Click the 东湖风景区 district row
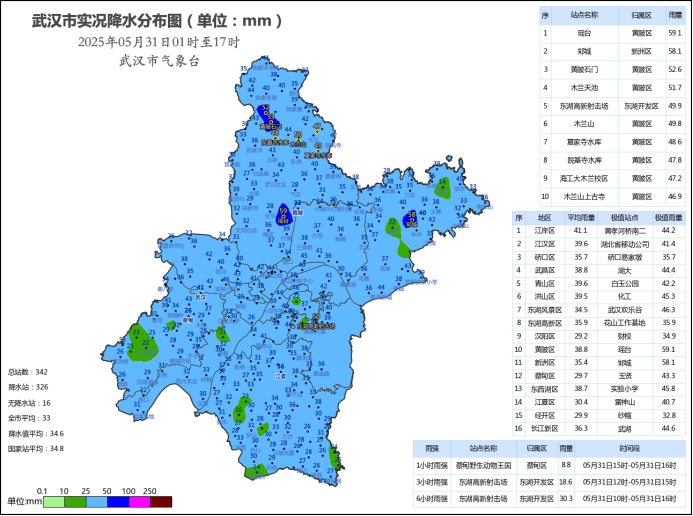This screenshot has height=516, width=693. (545, 310)
